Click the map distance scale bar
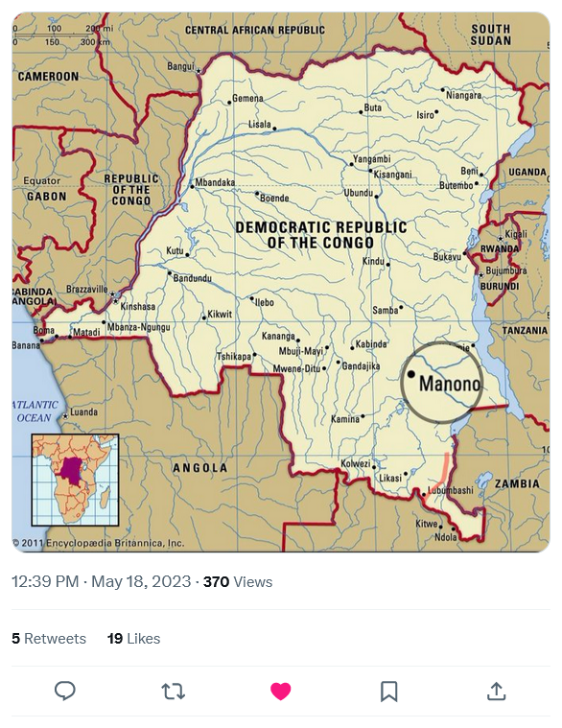The height and width of the screenshot is (728, 562). [x=61, y=35]
